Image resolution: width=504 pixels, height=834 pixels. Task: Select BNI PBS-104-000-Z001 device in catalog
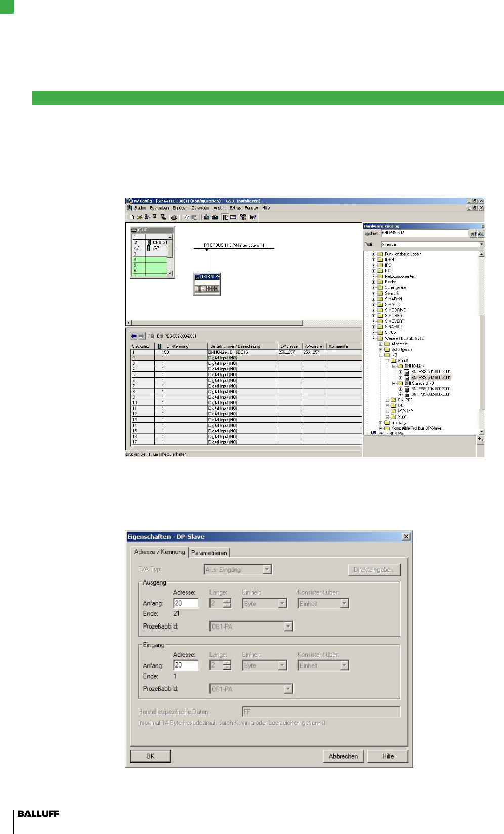(431, 389)
